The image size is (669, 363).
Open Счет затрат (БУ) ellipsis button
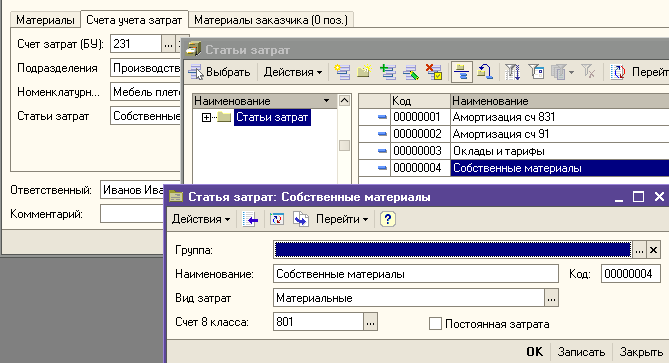tap(168, 44)
